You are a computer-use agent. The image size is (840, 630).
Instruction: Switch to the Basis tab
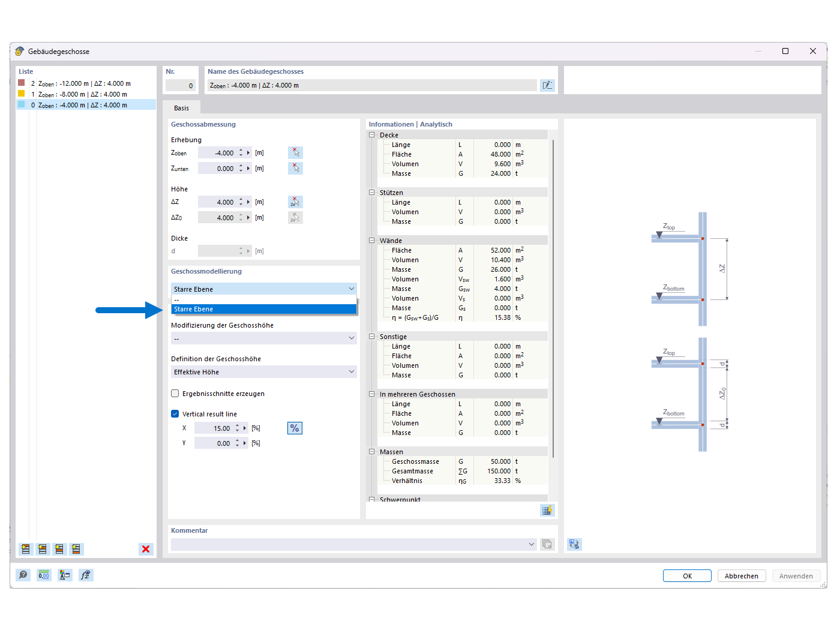[x=181, y=108]
